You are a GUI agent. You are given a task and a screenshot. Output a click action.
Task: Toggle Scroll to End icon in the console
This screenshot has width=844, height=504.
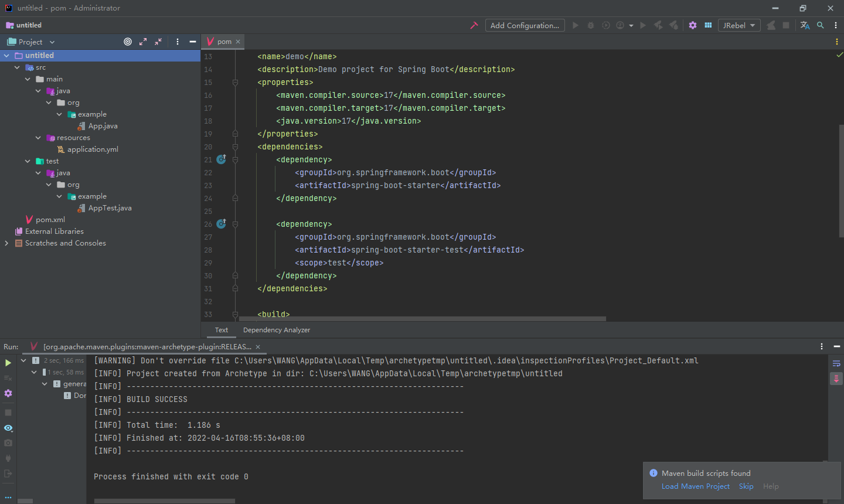836,379
